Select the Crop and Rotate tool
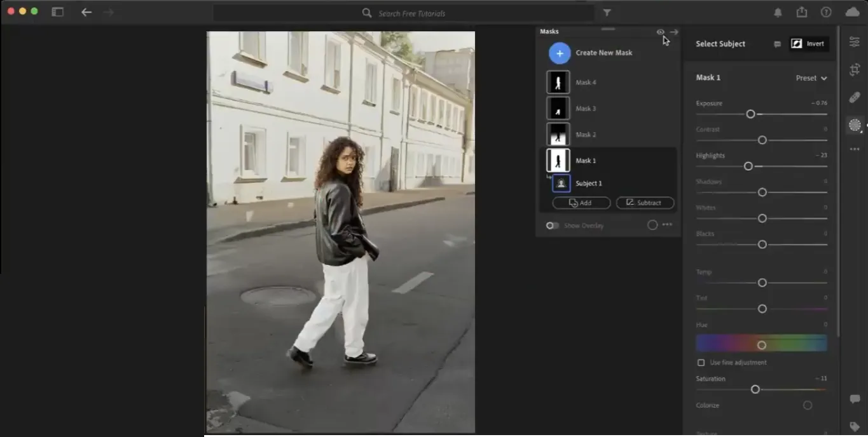This screenshot has height=437, width=868. pos(854,70)
